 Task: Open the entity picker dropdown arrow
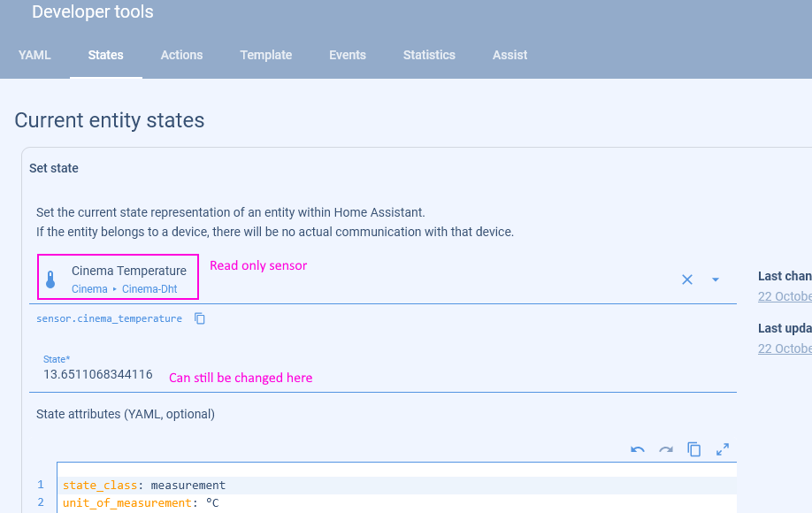716,279
